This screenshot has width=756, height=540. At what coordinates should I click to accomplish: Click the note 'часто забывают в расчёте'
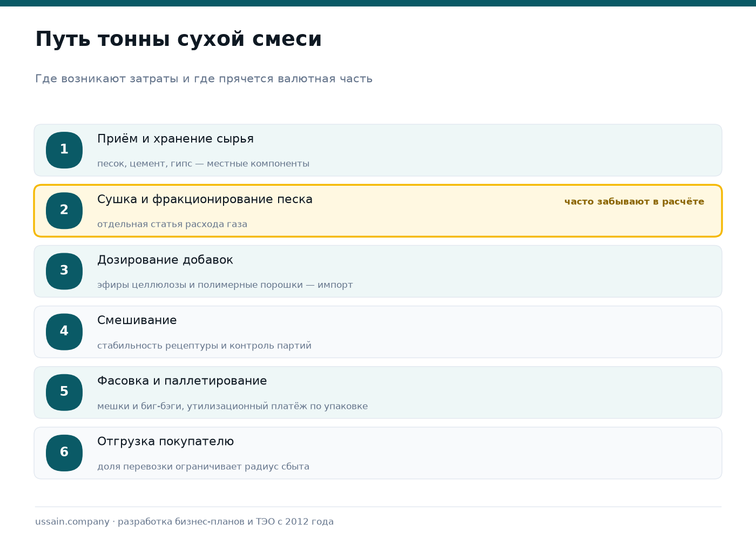[634, 201]
